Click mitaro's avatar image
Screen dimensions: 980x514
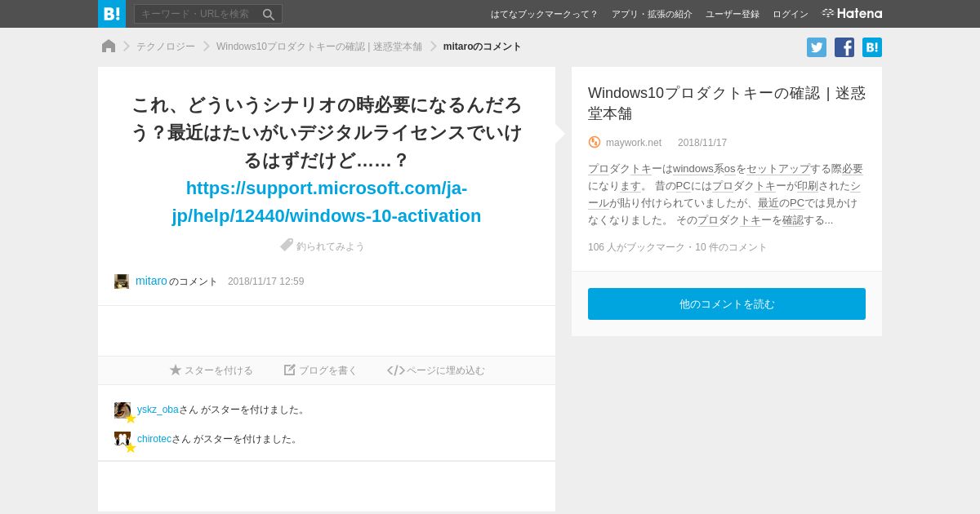[x=122, y=281]
